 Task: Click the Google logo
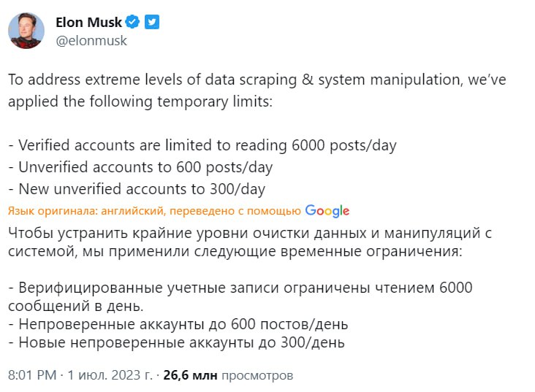coord(327,211)
